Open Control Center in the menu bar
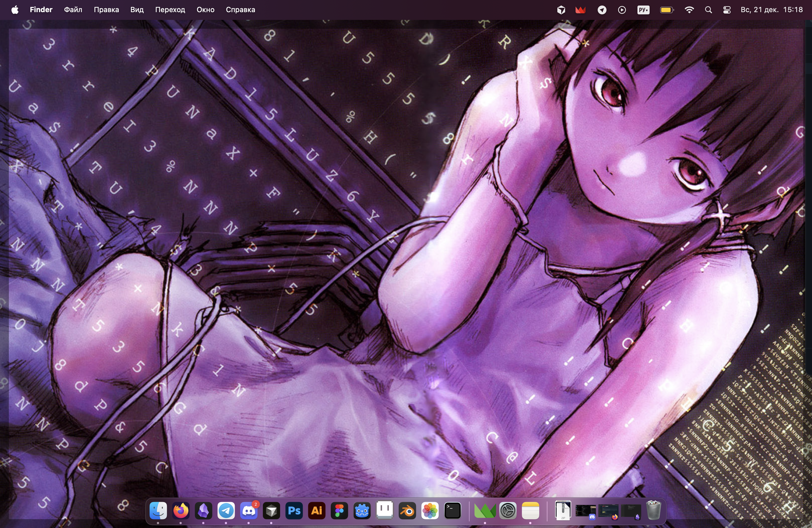This screenshot has width=812, height=528. click(x=727, y=10)
